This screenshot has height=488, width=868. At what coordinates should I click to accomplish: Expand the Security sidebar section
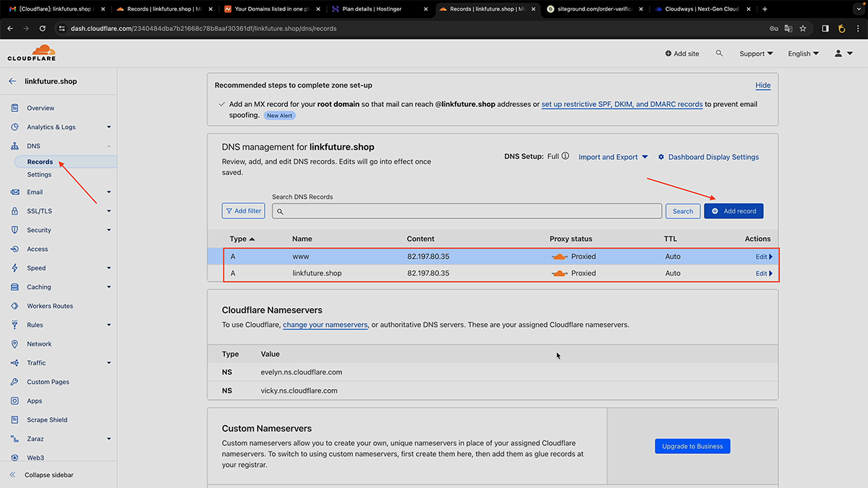pos(109,230)
